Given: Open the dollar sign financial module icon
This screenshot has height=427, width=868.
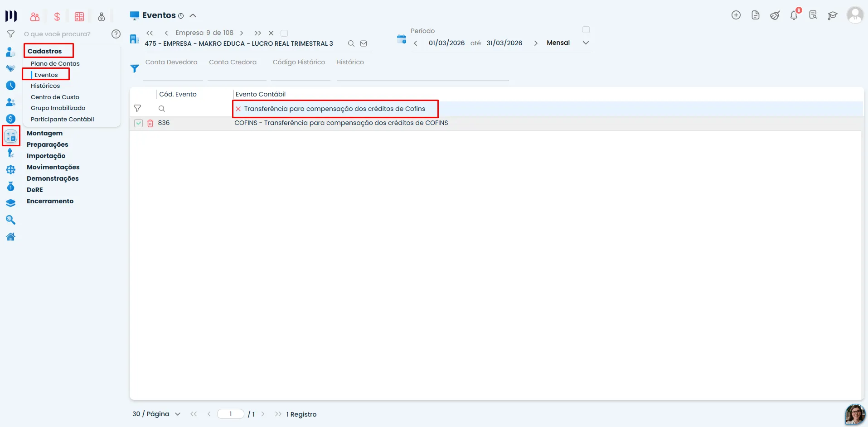Looking at the screenshot, I should point(57,17).
